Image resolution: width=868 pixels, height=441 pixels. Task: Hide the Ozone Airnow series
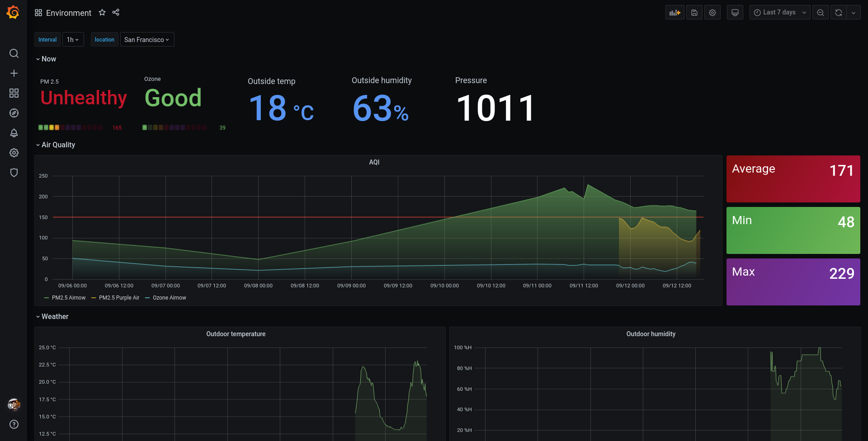[x=170, y=297]
